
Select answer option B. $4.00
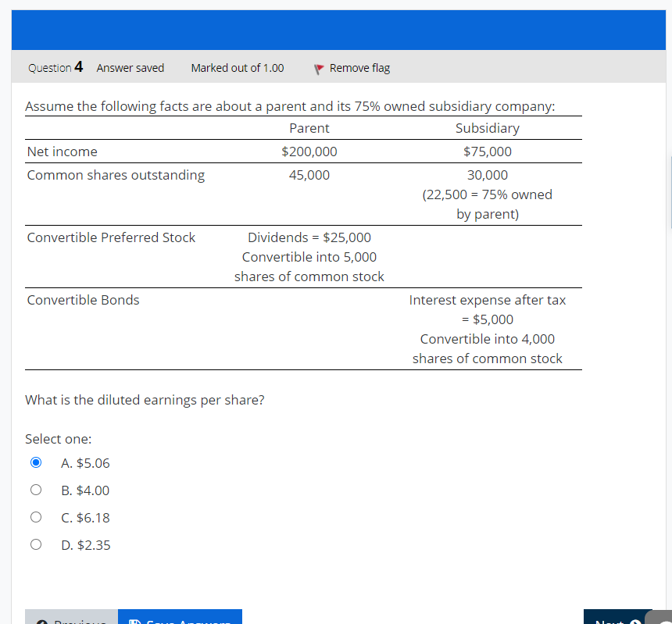click(x=36, y=490)
